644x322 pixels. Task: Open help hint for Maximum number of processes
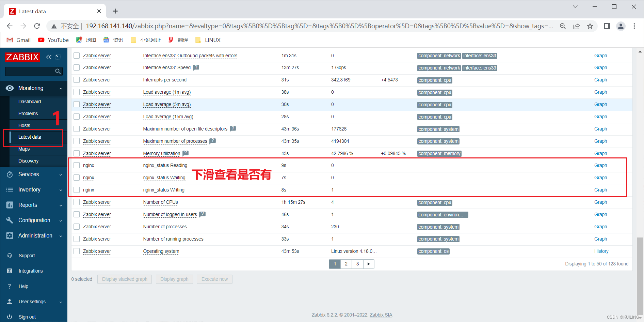212,141
